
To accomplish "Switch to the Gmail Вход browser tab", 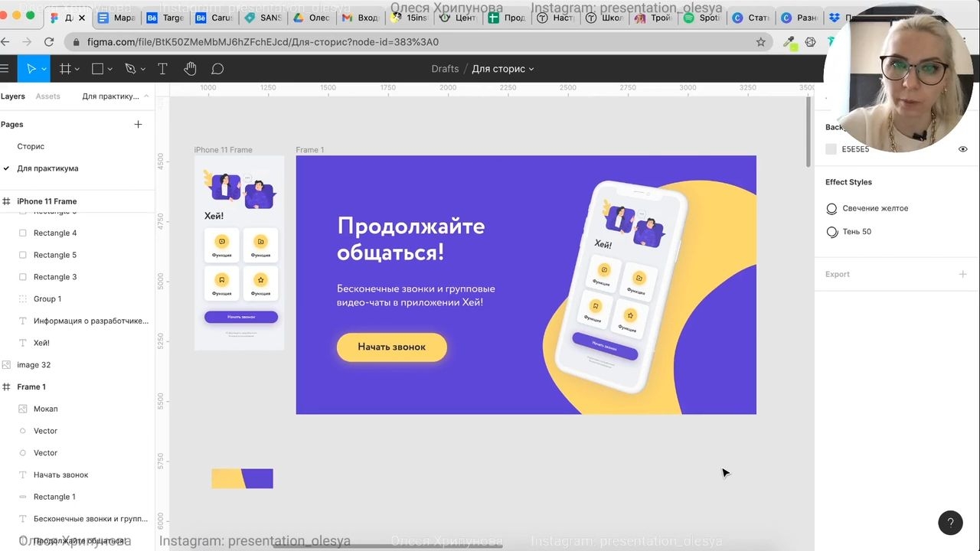I will tap(359, 18).
